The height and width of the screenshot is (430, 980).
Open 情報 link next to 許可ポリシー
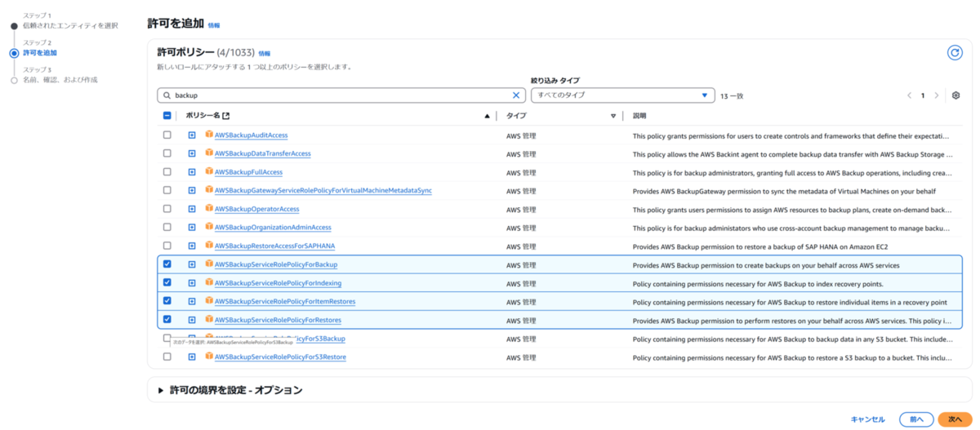[x=265, y=53]
